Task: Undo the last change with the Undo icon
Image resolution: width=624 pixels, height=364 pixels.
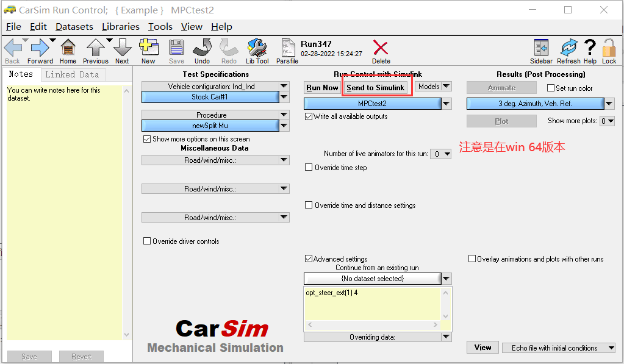Action: click(x=201, y=49)
